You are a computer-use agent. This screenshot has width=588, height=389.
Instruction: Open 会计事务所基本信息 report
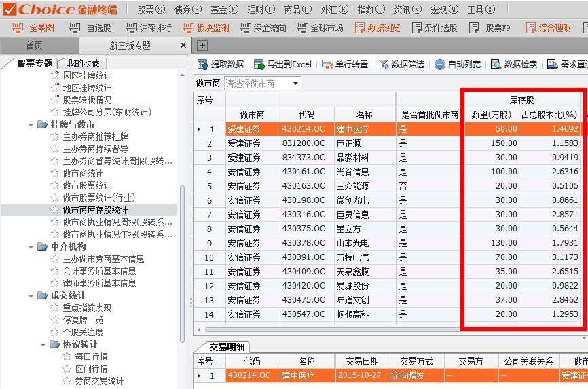pyautogui.click(x=99, y=271)
